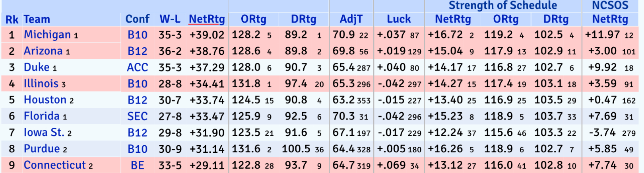Sort by NCSOS NetRtg header

click(610, 19)
